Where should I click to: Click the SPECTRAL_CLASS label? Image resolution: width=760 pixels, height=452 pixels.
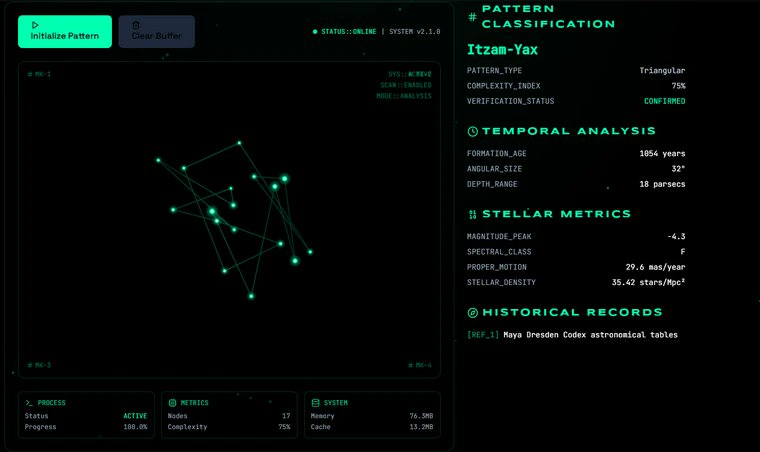(x=499, y=252)
